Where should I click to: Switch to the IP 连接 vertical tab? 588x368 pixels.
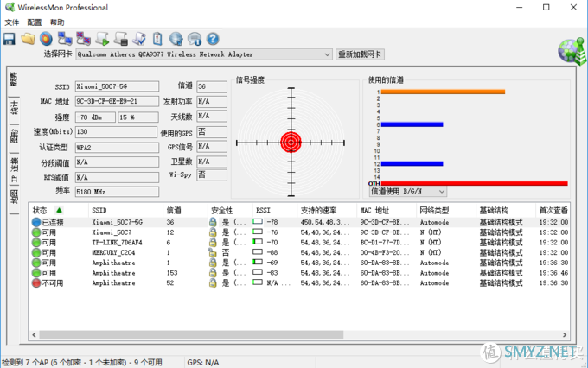(x=14, y=170)
